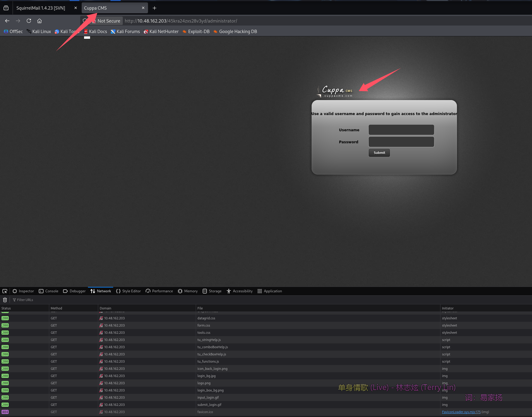Screen dimensions: 532x417
Task: Click the element picker icon in devtools
Action: tap(5, 291)
